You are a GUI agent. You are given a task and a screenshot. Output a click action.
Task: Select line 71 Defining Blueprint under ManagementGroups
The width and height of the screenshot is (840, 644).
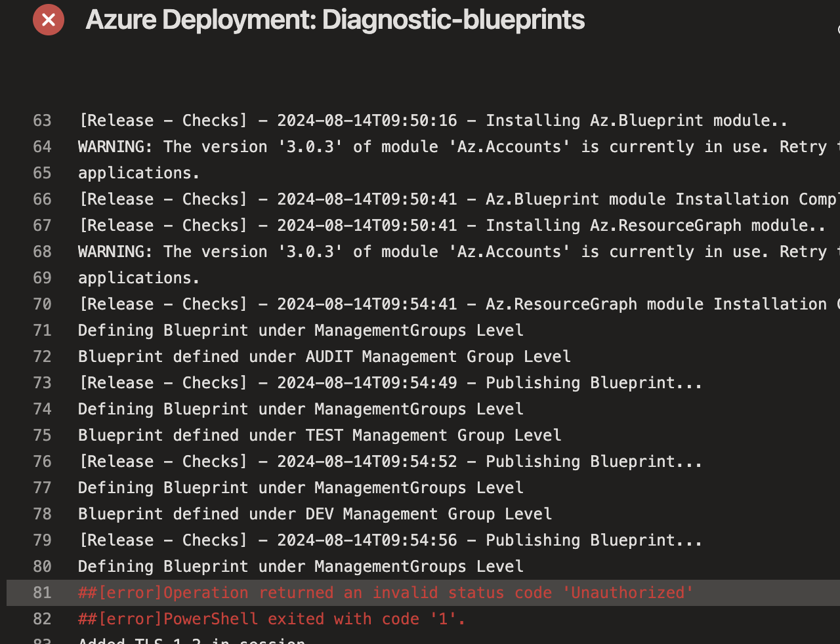(301, 331)
